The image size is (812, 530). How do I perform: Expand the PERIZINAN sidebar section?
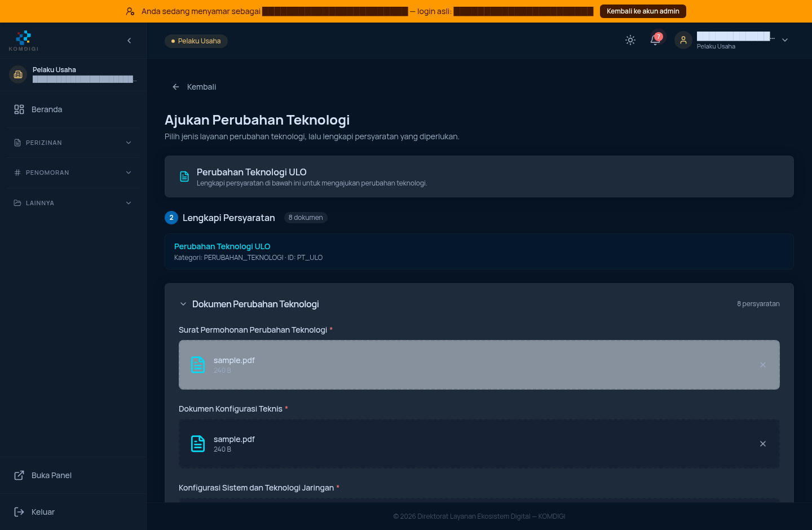click(73, 143)
